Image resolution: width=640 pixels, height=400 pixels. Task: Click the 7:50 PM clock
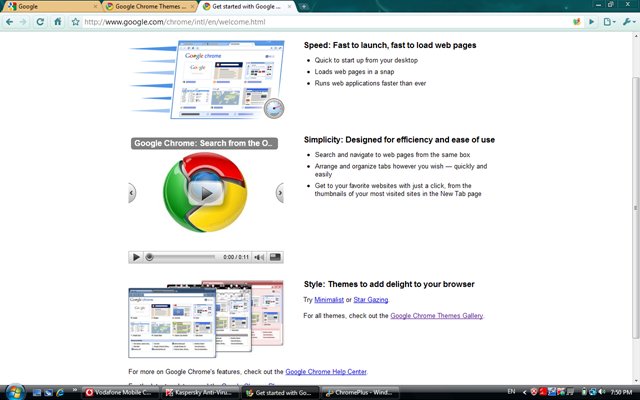[622, 392]
